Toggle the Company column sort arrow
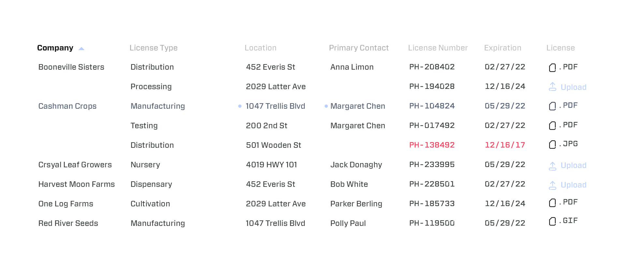Screen dimensions: 644x278 81,49
